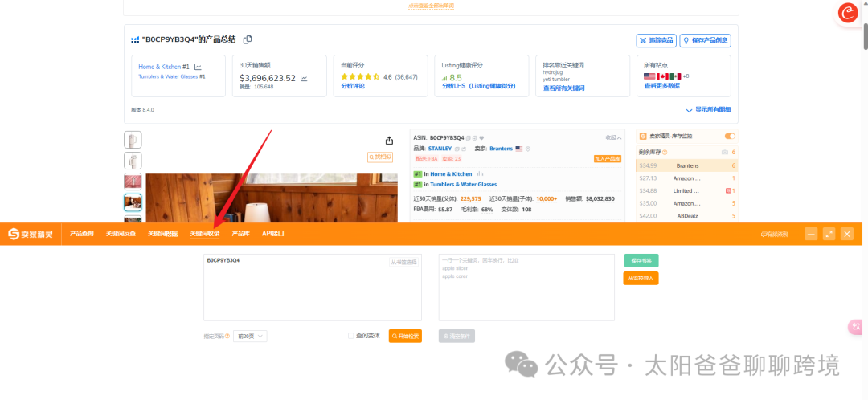Screen dimensions: 868x400
Task: Open the 前20页 page dropdown
Action: point(250,336)
